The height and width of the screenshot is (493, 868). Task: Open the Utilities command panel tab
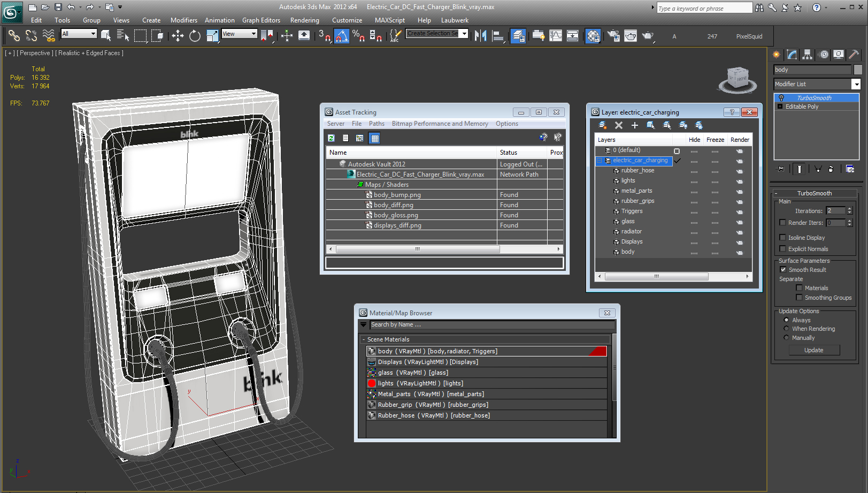854,54
